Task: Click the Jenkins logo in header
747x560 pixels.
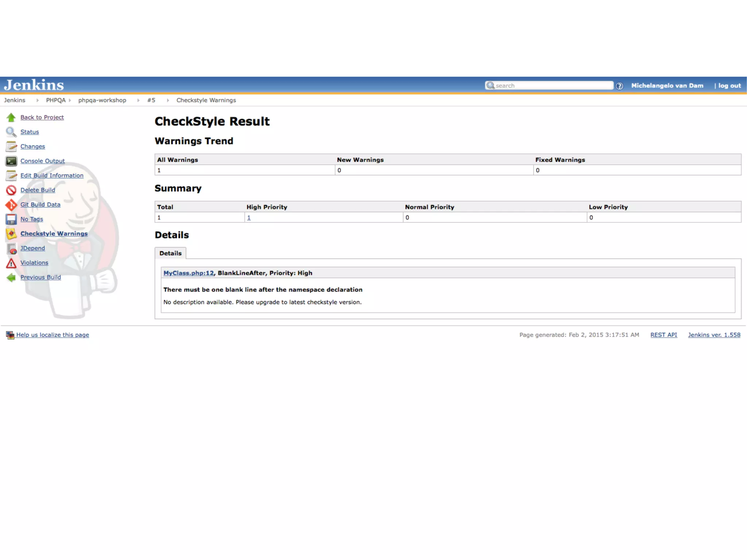Action: coord(34,85)
